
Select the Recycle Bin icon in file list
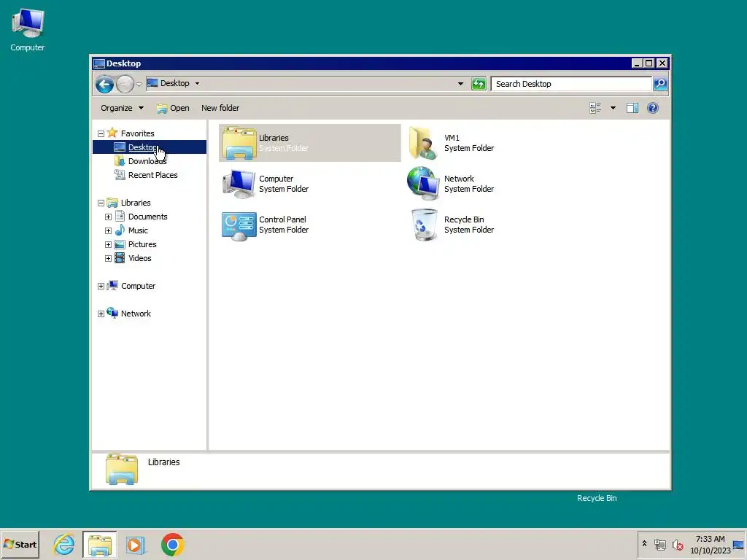(x=424, y=225)
